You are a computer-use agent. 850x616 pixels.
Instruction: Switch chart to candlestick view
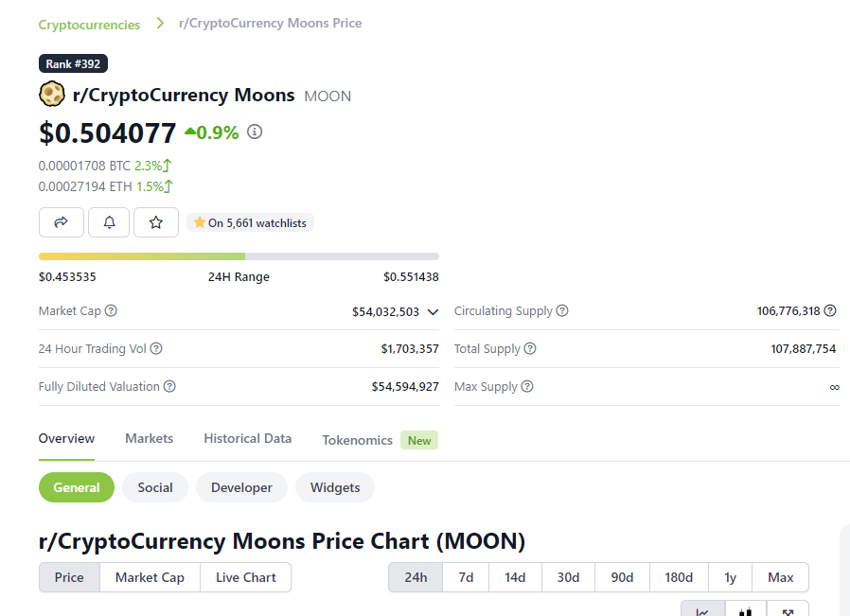[745, 611]
